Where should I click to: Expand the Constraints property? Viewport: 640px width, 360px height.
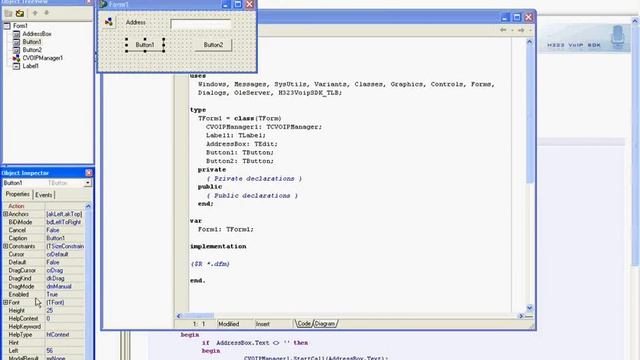tap(6, 246)
